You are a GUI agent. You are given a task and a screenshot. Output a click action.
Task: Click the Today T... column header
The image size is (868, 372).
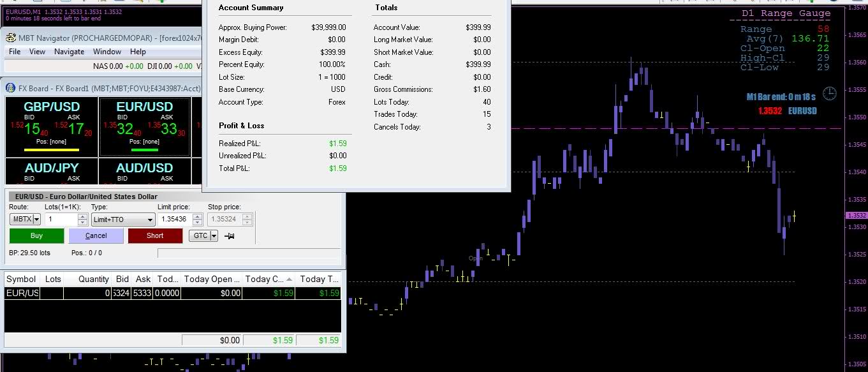[318, 279]
